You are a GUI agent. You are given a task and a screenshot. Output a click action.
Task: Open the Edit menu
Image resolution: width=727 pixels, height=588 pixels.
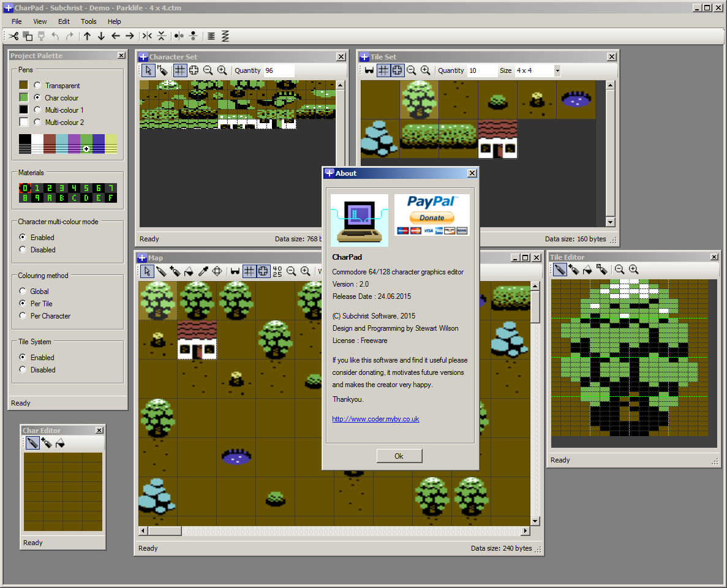(x=64, y=21)
